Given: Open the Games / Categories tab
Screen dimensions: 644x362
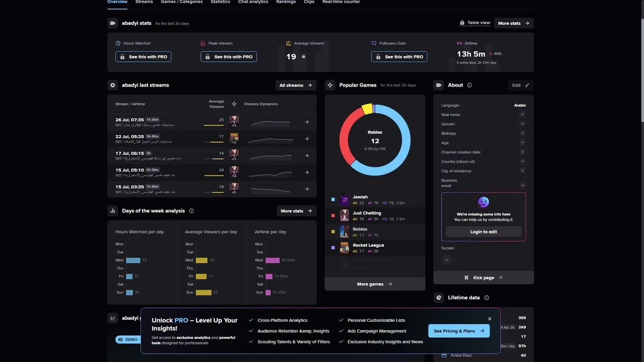Looking at the screenshot, I should [x=182, y=2].
